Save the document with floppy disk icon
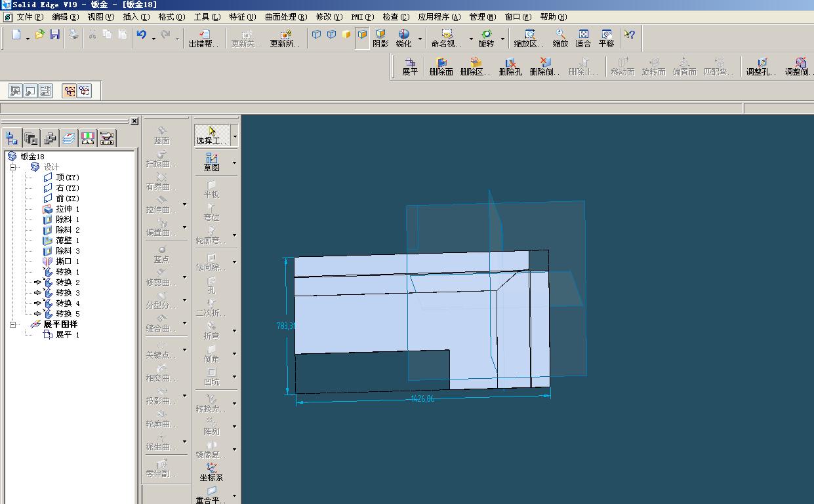The image size is (814, 504). tap(54, 35)
